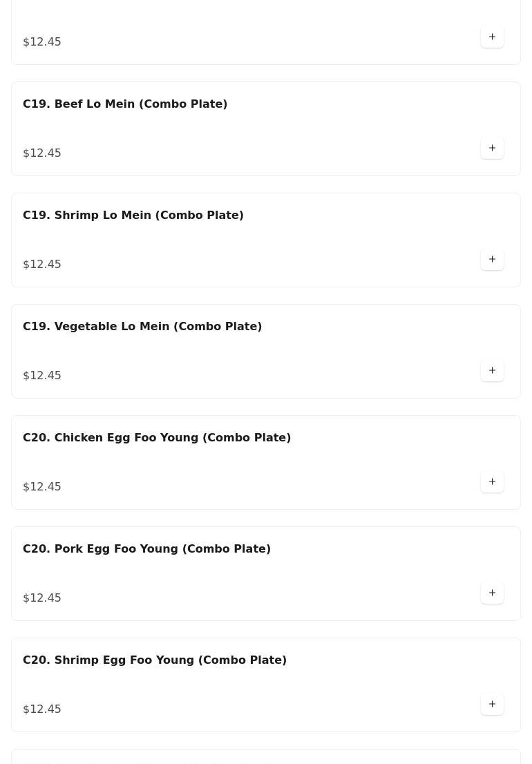Screen dimensions: 532x764
Task: Click price under Chicken Egg Foo Young
Action: [x=42, y=486]
